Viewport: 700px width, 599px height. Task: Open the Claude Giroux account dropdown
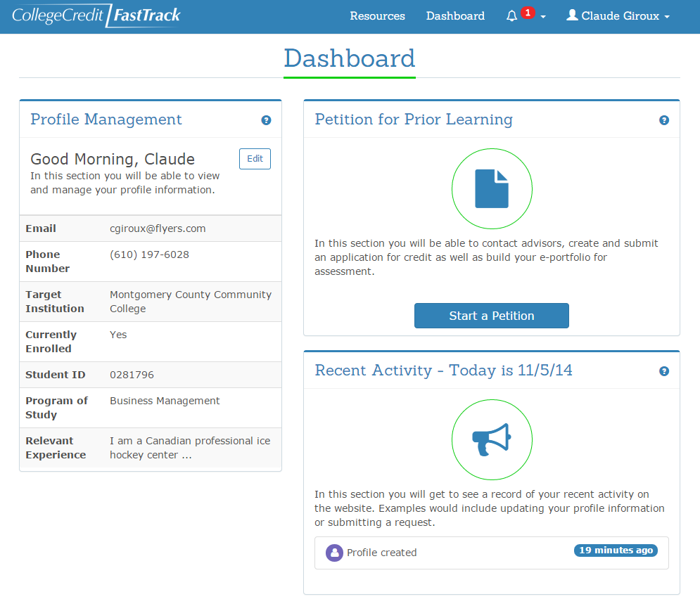(618, 15)
